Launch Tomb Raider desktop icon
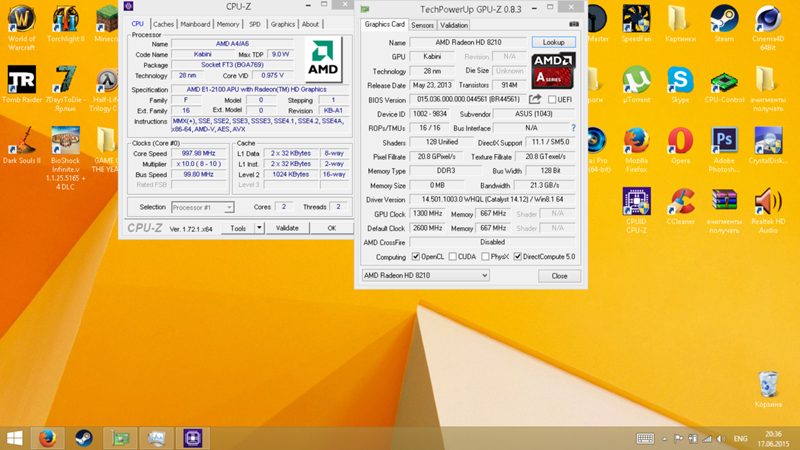This screenshot has width=800, height=450. click(x=21, y=85)
